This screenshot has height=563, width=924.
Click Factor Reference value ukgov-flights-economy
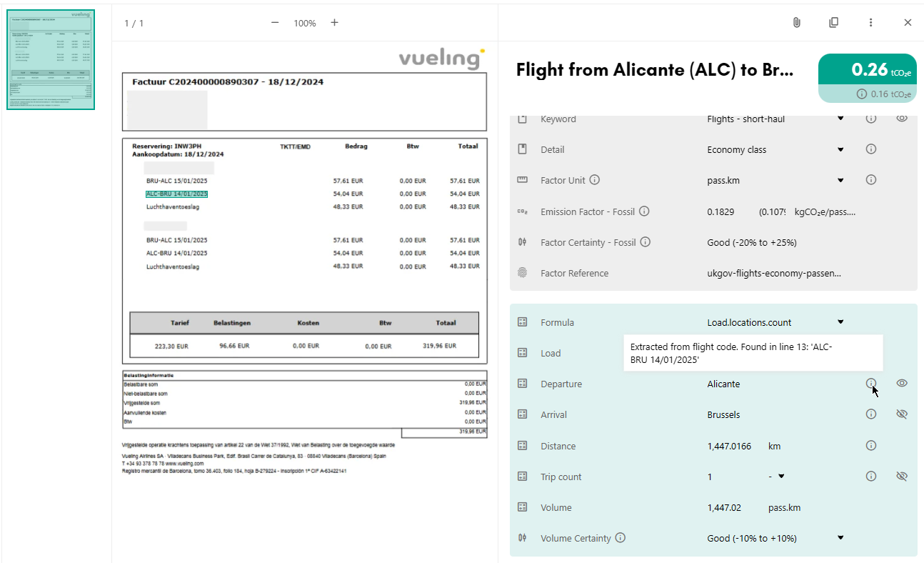tap(774, 273)
